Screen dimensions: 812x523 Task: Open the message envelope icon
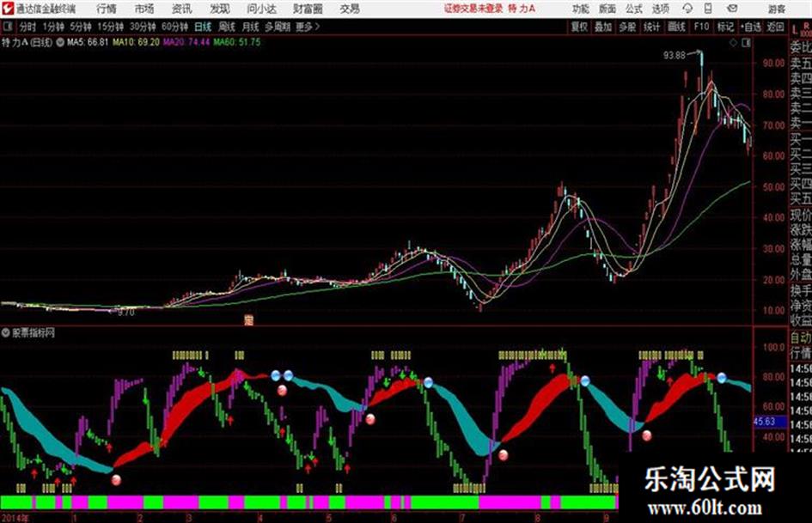[732, 9]
